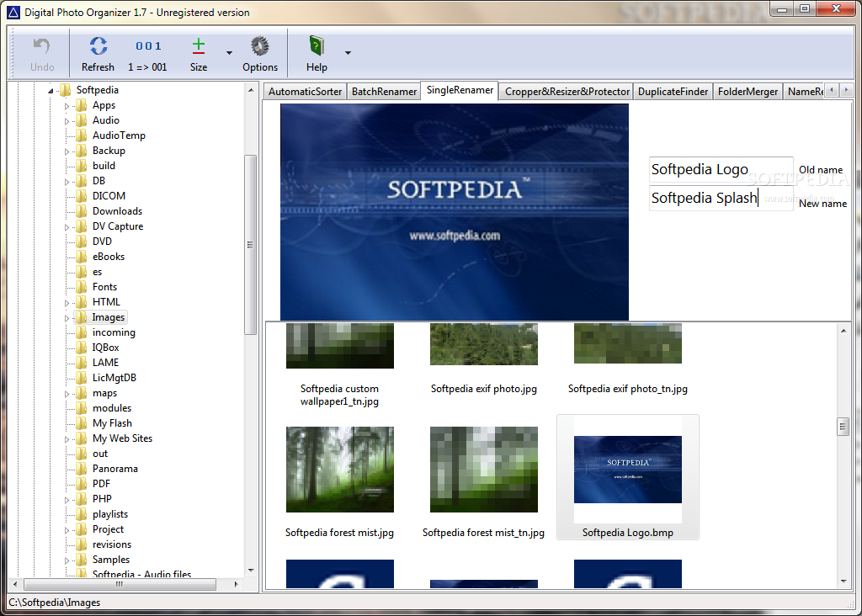Select the revisions folder
862x616 pixels.
click(x=112, y=544)
